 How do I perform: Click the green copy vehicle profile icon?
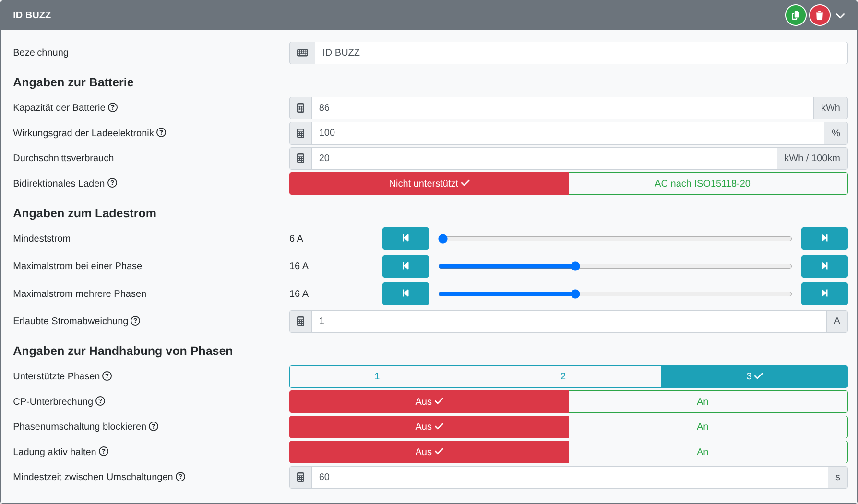(795, 15)
